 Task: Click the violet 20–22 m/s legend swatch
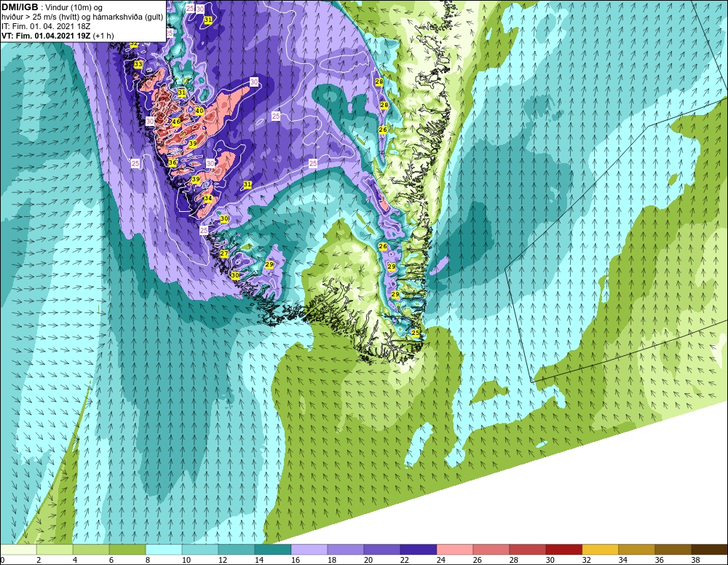[x=382, y=550]
